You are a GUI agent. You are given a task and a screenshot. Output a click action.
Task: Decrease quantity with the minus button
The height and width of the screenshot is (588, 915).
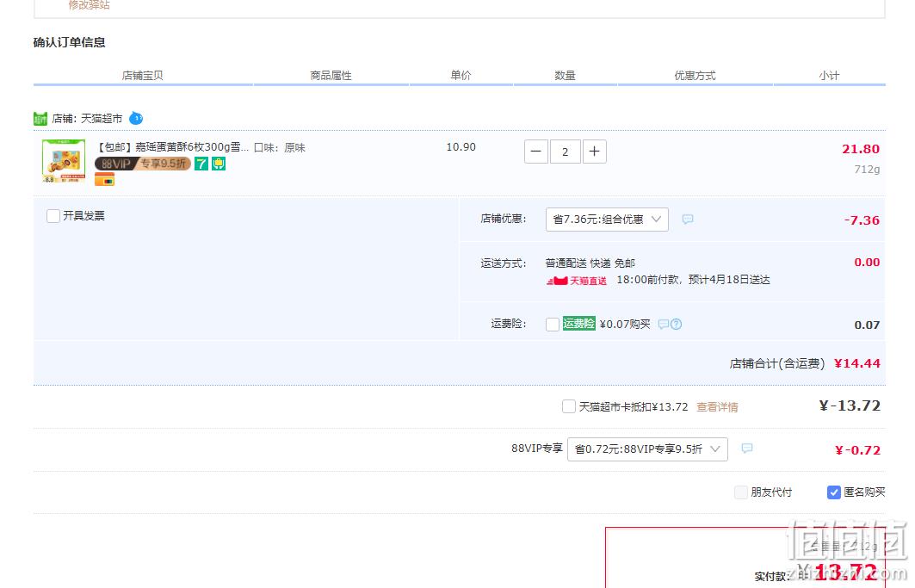tap(535, 152)
